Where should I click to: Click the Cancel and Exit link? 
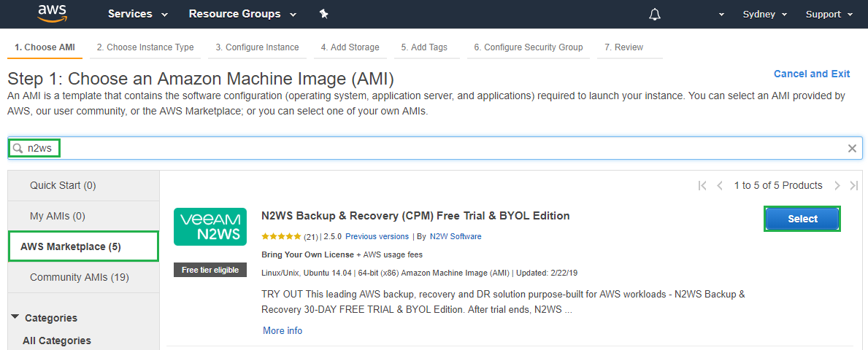click(811, 74)
